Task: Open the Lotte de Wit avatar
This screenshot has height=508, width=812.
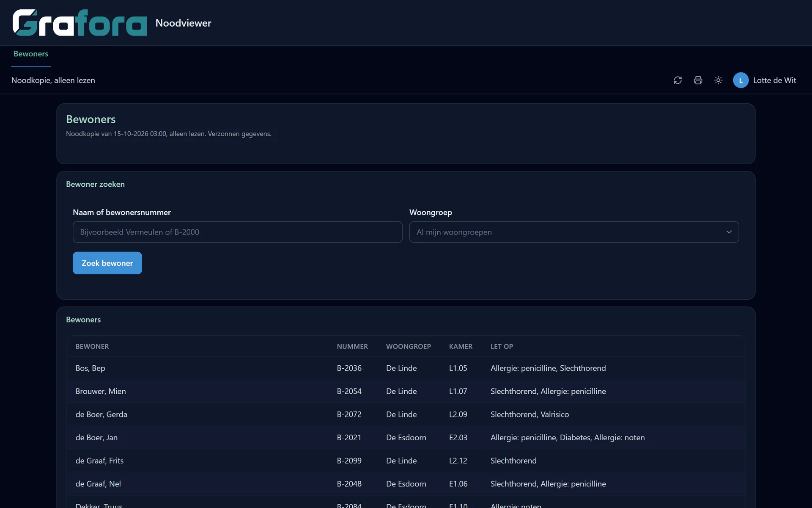Action: click(x=741, y=80)
